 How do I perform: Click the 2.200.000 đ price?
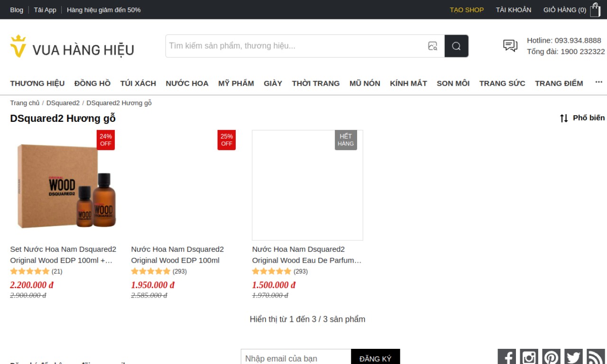32,285
